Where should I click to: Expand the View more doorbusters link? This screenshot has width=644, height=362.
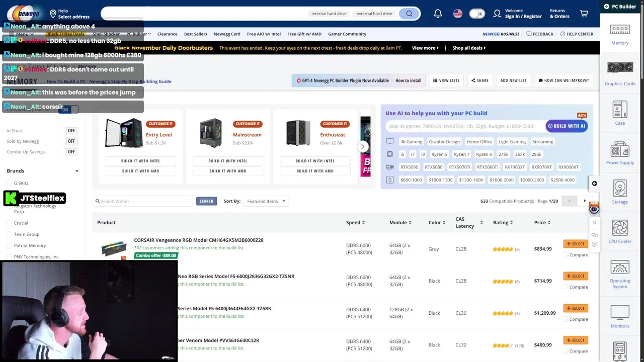425,48
